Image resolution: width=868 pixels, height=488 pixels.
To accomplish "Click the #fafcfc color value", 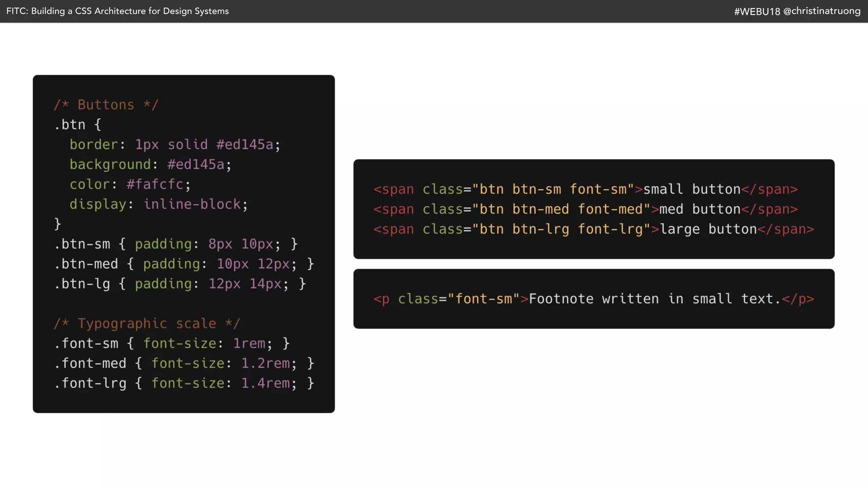I will tap(155, 184).
